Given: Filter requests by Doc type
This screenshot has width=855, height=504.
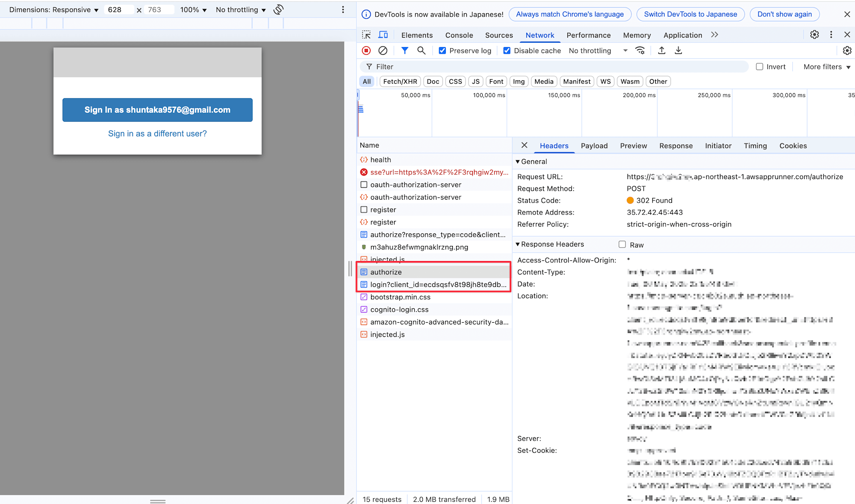Looking at the screenshot, I should (433, 81).
